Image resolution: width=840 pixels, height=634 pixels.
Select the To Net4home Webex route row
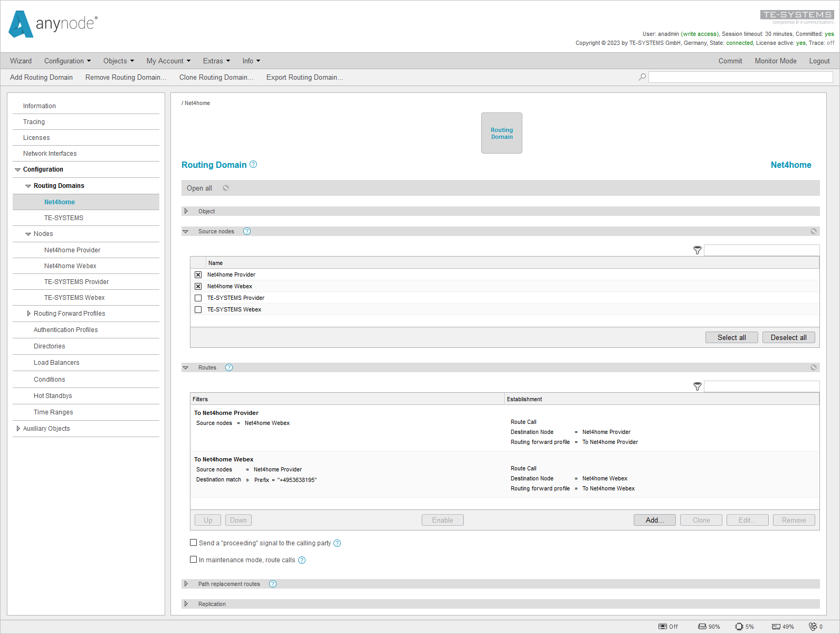coord(505,474)
